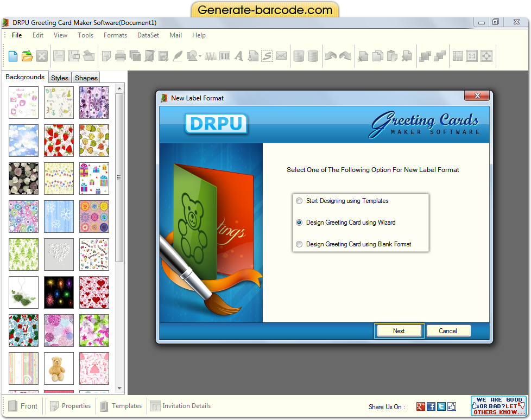Viewport: 531px width, 420px height.
Task: Click the We Are Good Or Bad banner
Action: tap(499, 406)
